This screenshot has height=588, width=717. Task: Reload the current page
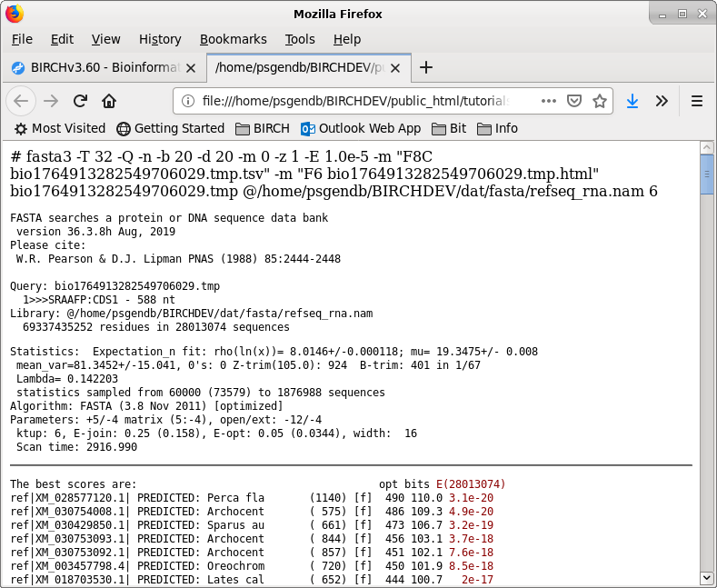[x=80, y=101]
